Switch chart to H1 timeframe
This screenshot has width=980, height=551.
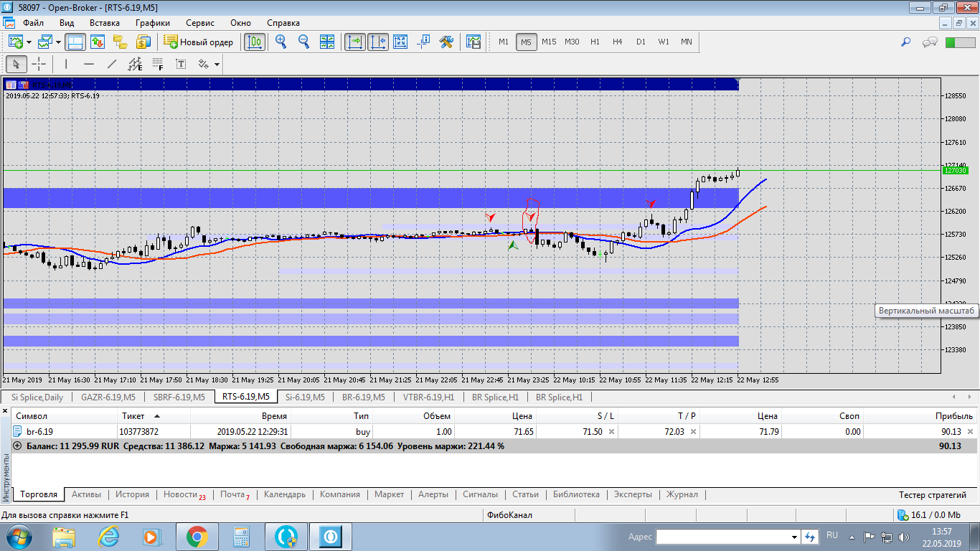click(x=595, y=42)
